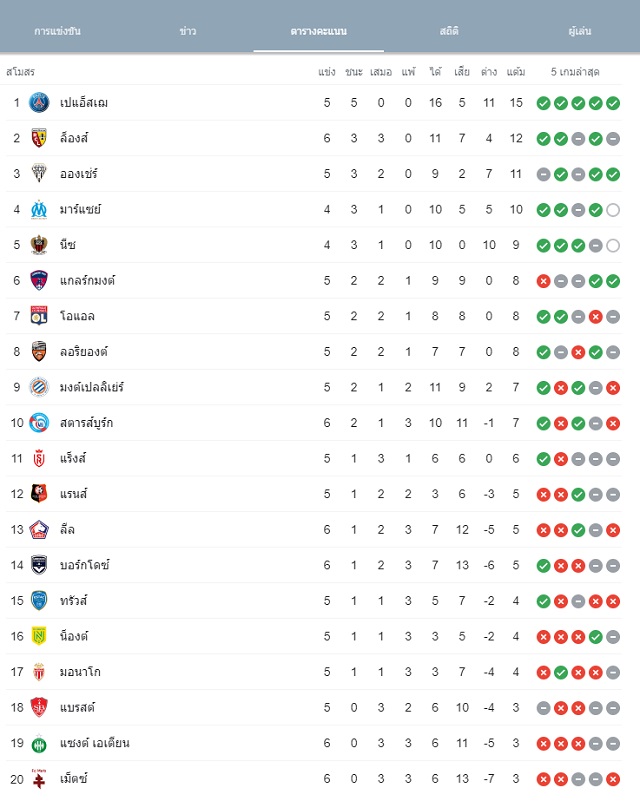Image resolution: width=640 pixels, height=801 pixels.
Task: Open the ตารางคะแนน tab
Action: 319,31
